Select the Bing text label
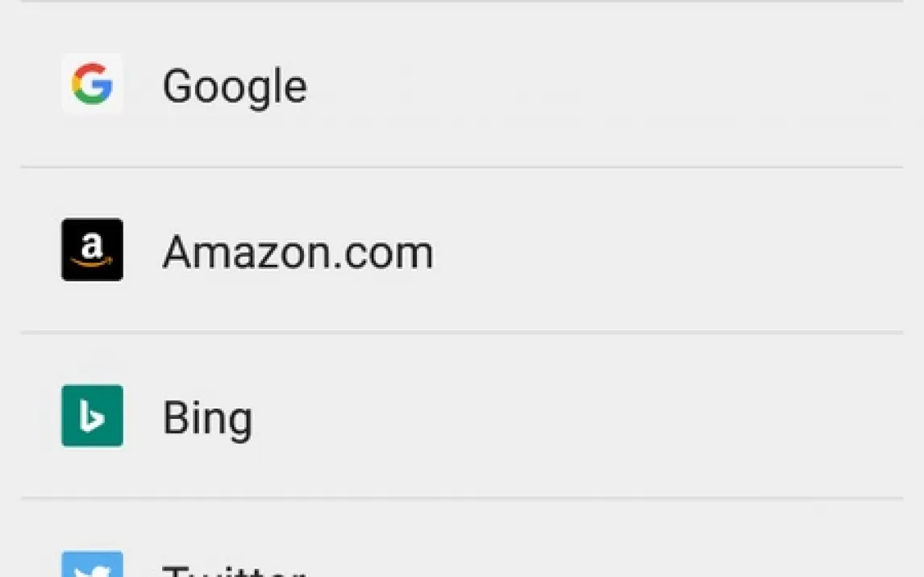Viewport: 924px width, 577px height. [207, 418]
